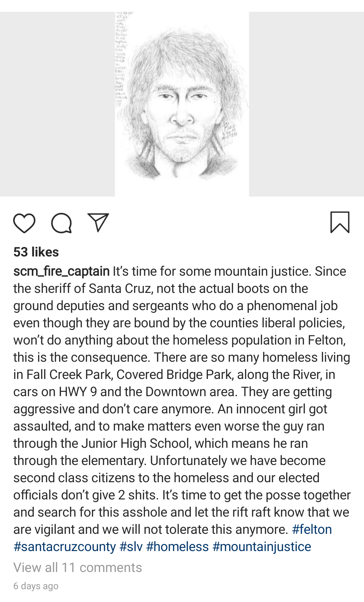Share post with paper plane icon
The height and width of the screenshot is (602, 364).
coord(98,222)
